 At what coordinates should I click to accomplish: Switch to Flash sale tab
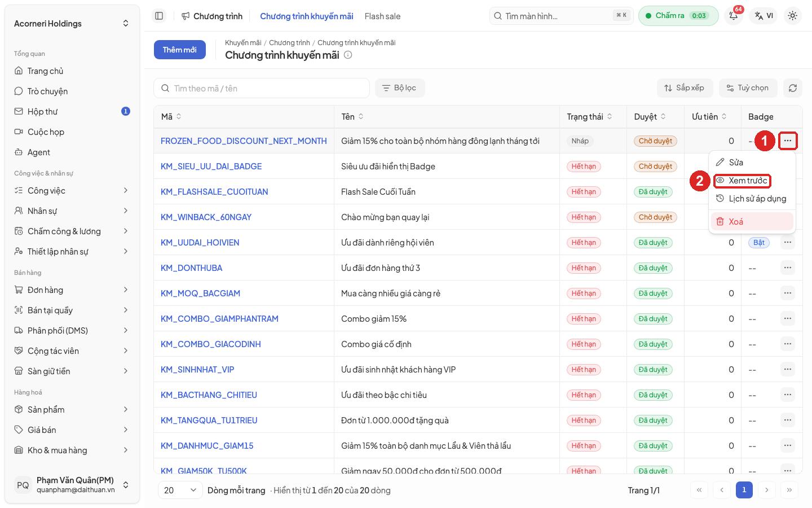(x=382, y=16)
